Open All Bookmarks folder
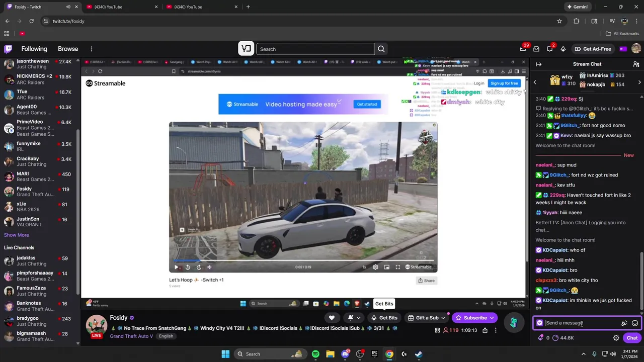This screenshot has width=644, height=362. (x=622, y=33)
